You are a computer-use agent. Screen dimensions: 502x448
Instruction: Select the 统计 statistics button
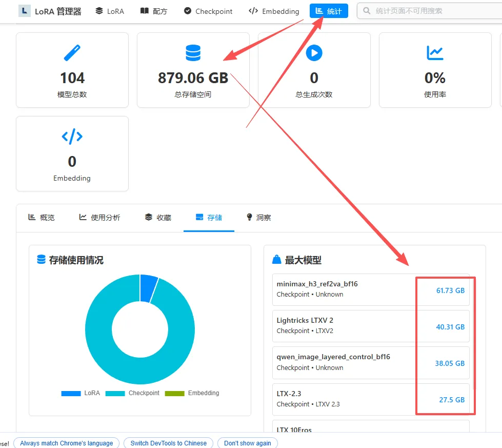tap(329, 11)
